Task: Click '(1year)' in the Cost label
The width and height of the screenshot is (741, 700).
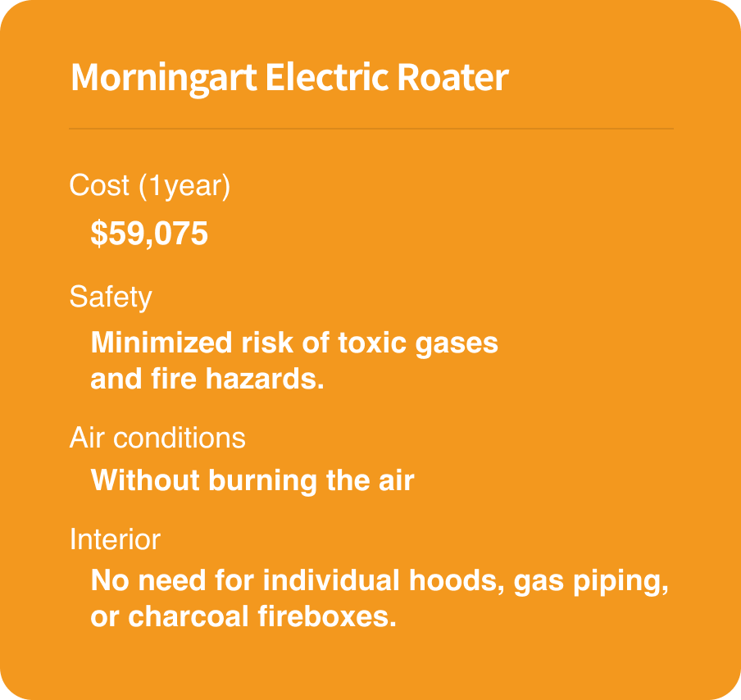Action: pos(184,186)
